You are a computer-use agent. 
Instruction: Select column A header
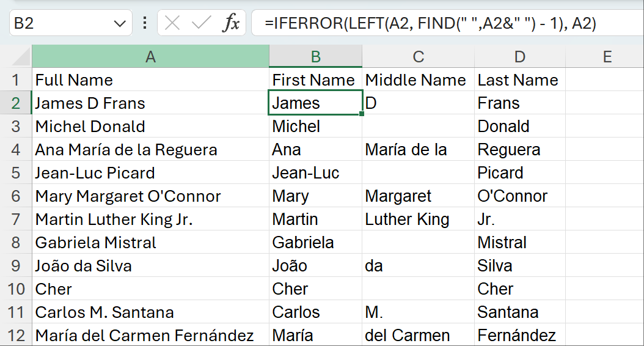coord(150,57)
